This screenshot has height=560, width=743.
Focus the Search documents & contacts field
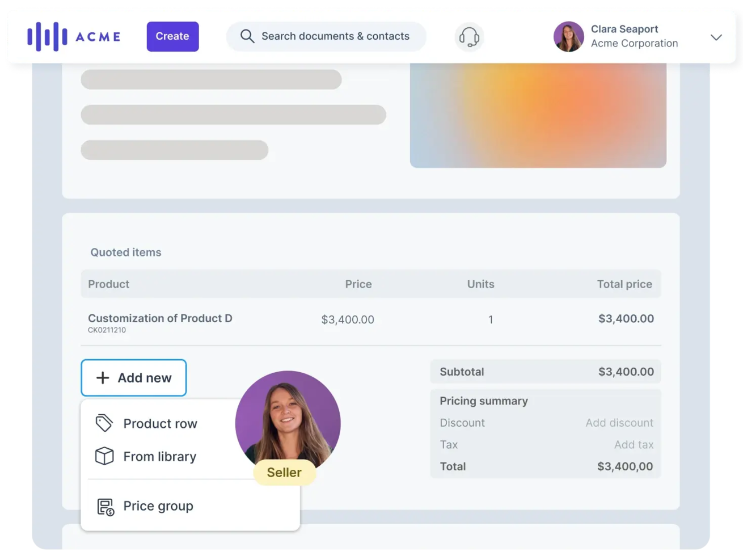pyautogui.click(x=326, y=36)
